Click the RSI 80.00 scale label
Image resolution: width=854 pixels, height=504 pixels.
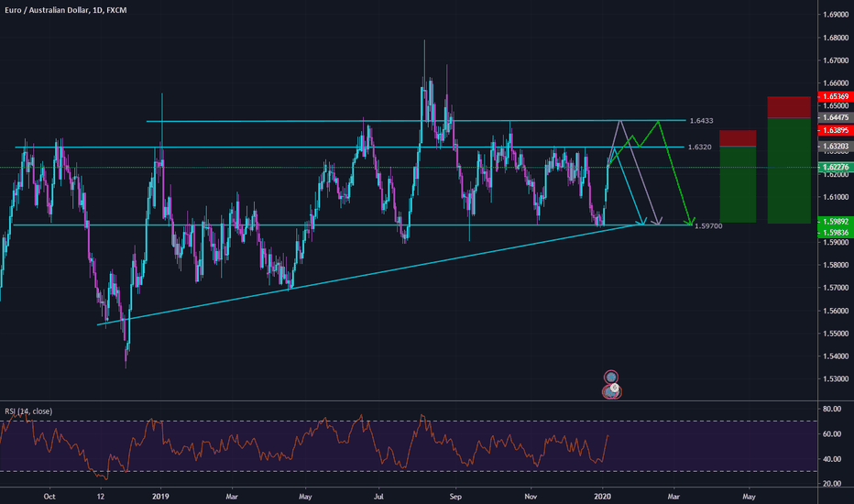[x=832, y=409]
